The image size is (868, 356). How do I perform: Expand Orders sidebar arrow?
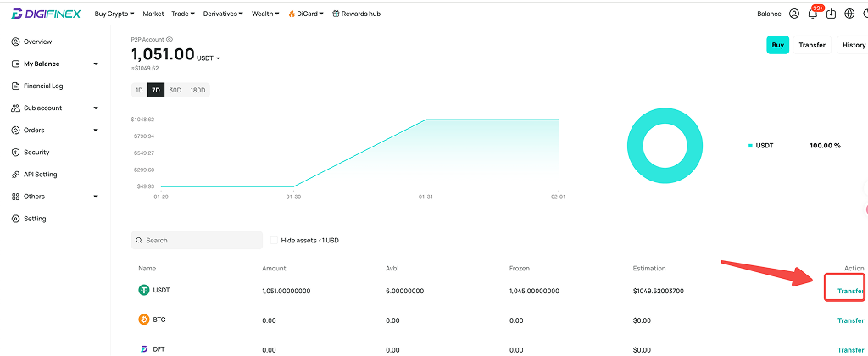pos(96,130)
